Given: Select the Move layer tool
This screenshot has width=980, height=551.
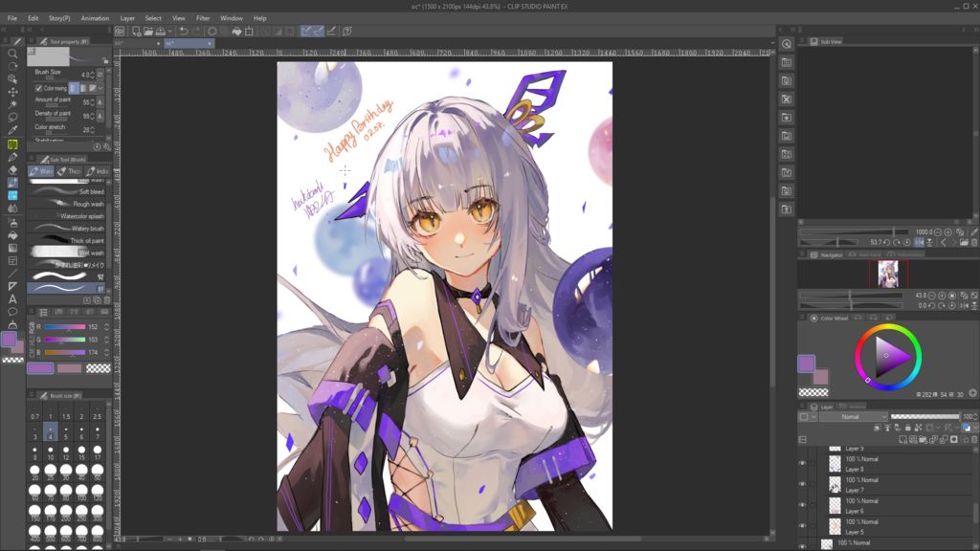Looking at the screenshot, I should coord(12,92).
